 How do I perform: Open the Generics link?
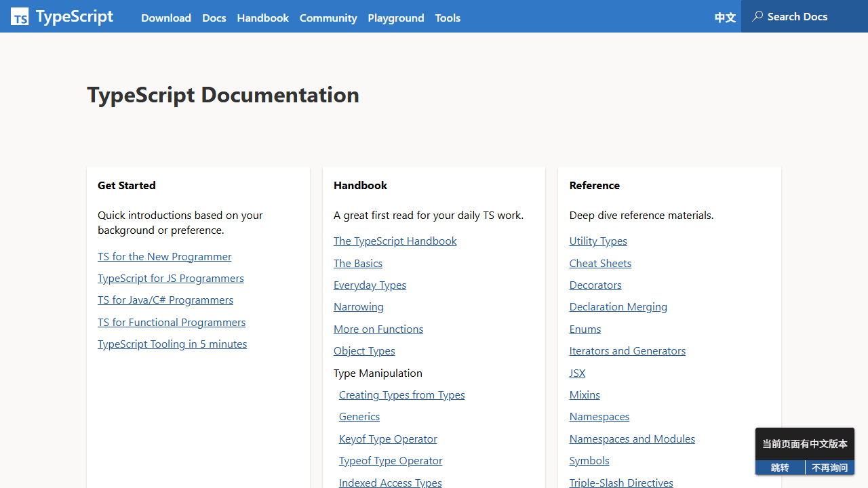(x=359, y=416)
